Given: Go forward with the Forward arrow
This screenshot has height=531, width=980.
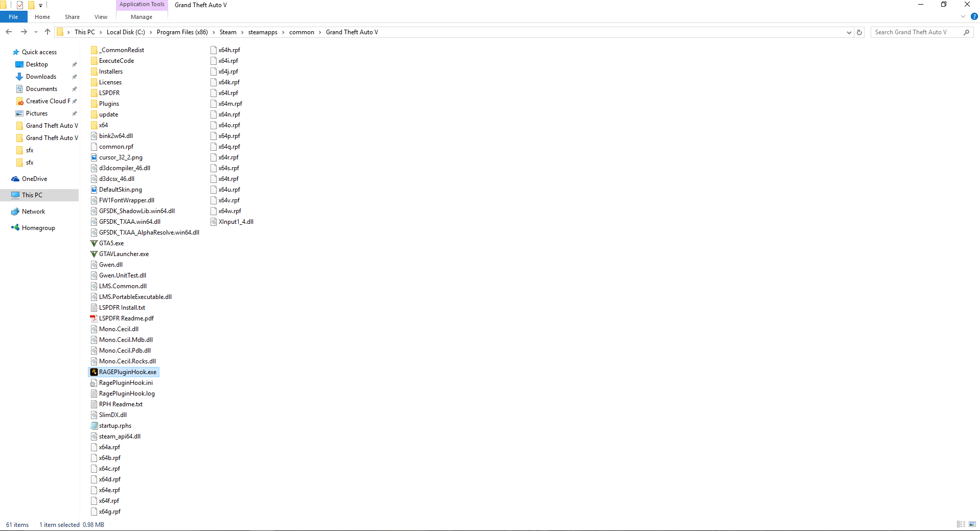Looking at the screenshot, I should pyautogui.click(x=24, y=32).
